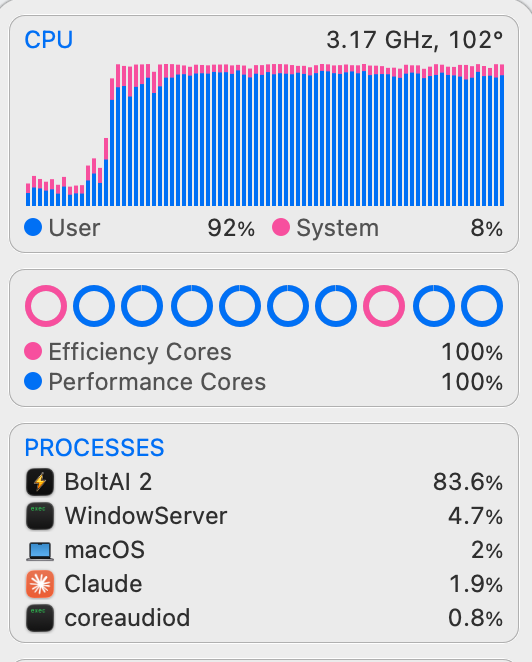
Task: Click the coreaudiod process name
Action: (x=127, y=618)
